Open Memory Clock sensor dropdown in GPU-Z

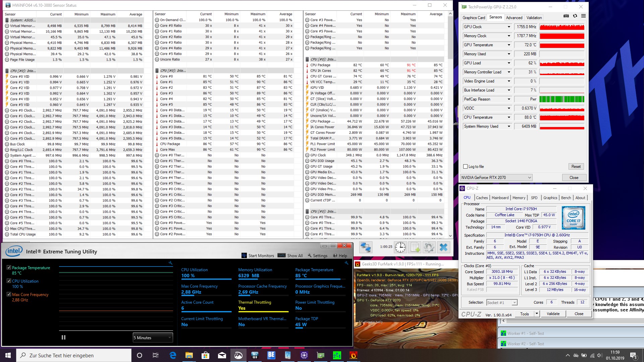coord(509,36)
